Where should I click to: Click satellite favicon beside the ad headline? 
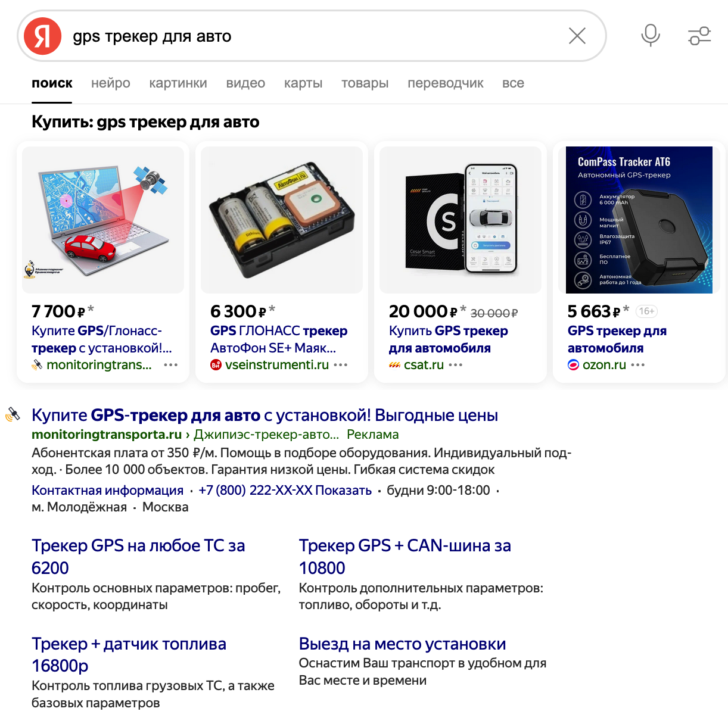pyautogui.click(x=13, y=414)
